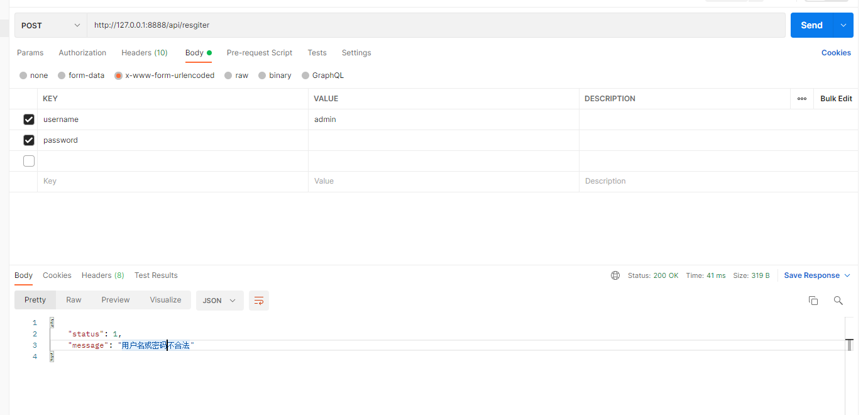Switch to the Tests tab
The width and height of the screenshot is (868, 415).
317,53
